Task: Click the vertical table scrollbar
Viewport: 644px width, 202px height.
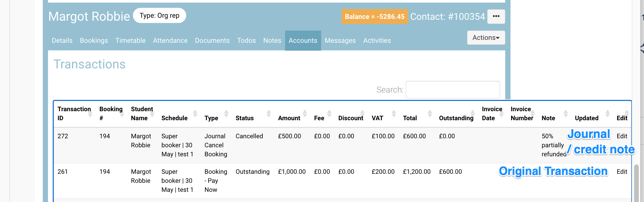Action: coord(636,183)
